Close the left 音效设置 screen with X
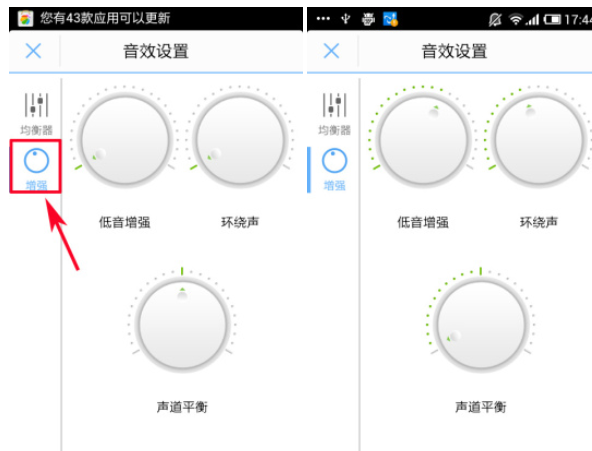This screenshot has width=592, height=451. (x=33, y=51)
